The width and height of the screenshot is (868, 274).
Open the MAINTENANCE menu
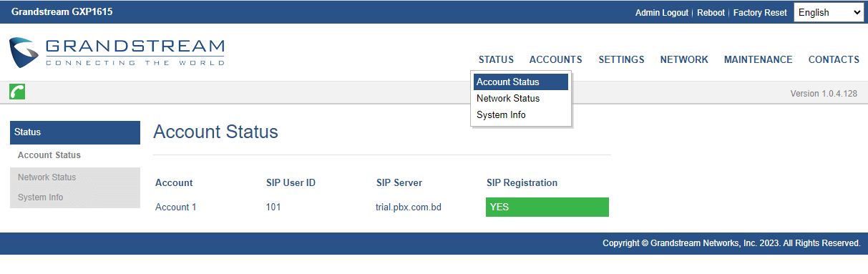[x=758, y=60]
